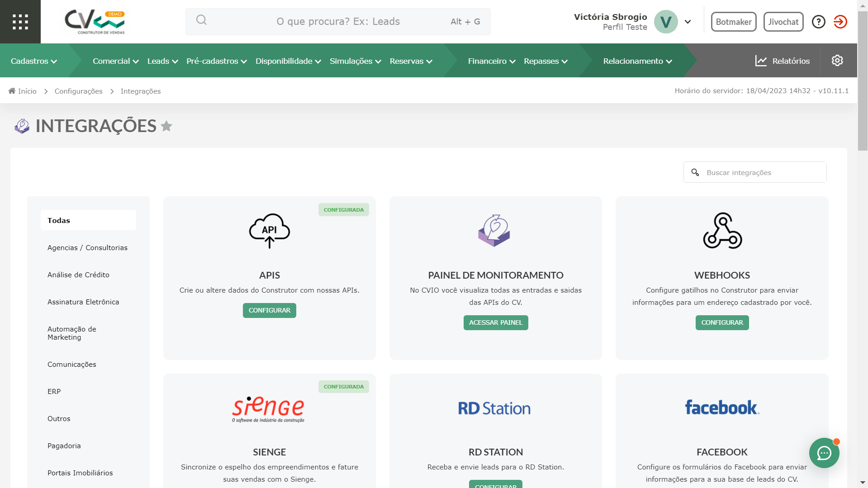
Task: Open the apps grid menu icon
Action: (x=20, y=22)
